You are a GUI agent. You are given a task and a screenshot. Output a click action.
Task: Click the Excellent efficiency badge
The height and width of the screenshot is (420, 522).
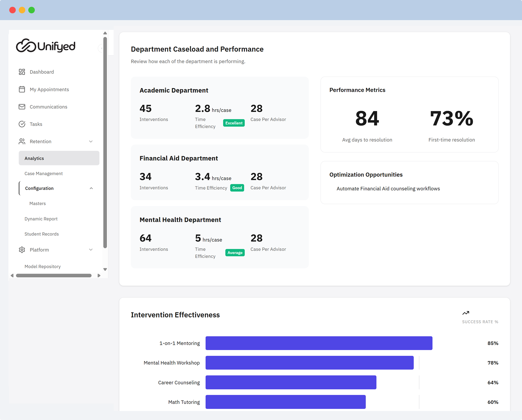tap(234, 123)
